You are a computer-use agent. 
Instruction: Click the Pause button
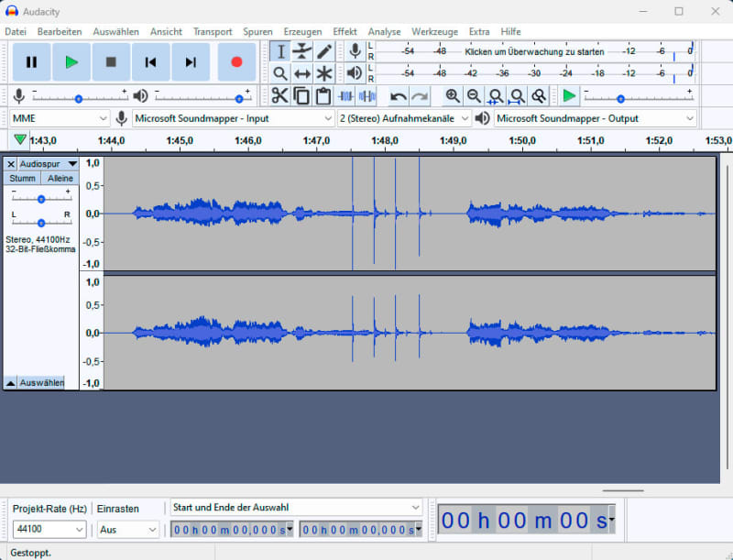tap(31, 62)
